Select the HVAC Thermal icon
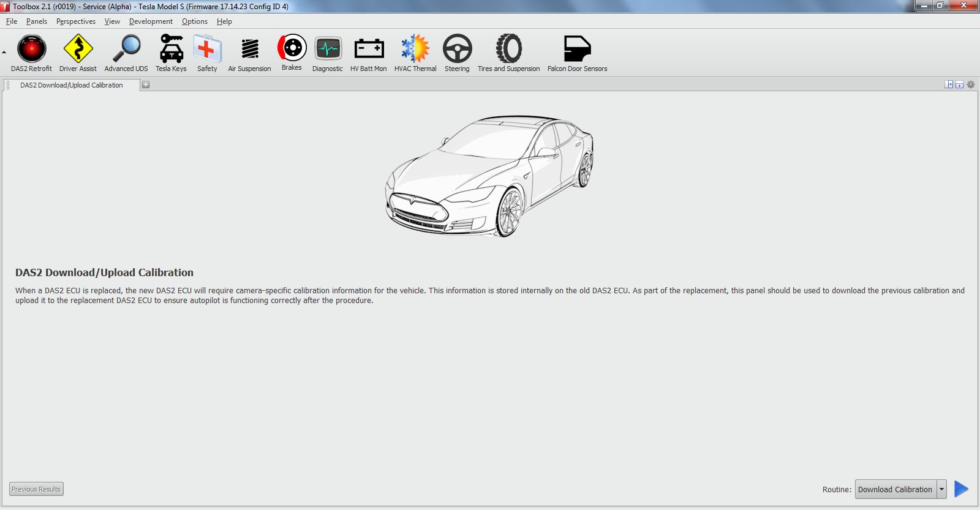 [x=415, y=49]
